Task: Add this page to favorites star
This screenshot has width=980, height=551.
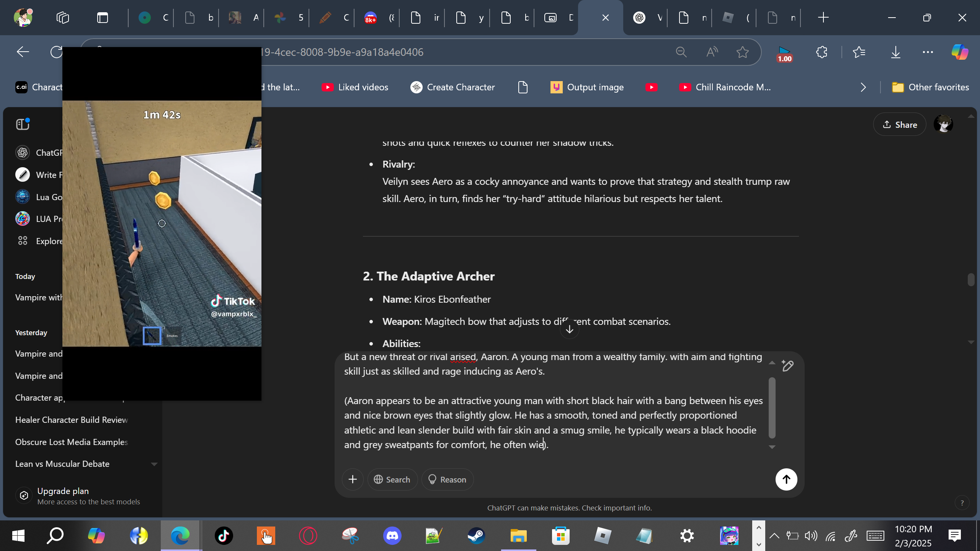Action: click(x=743, y=52)
